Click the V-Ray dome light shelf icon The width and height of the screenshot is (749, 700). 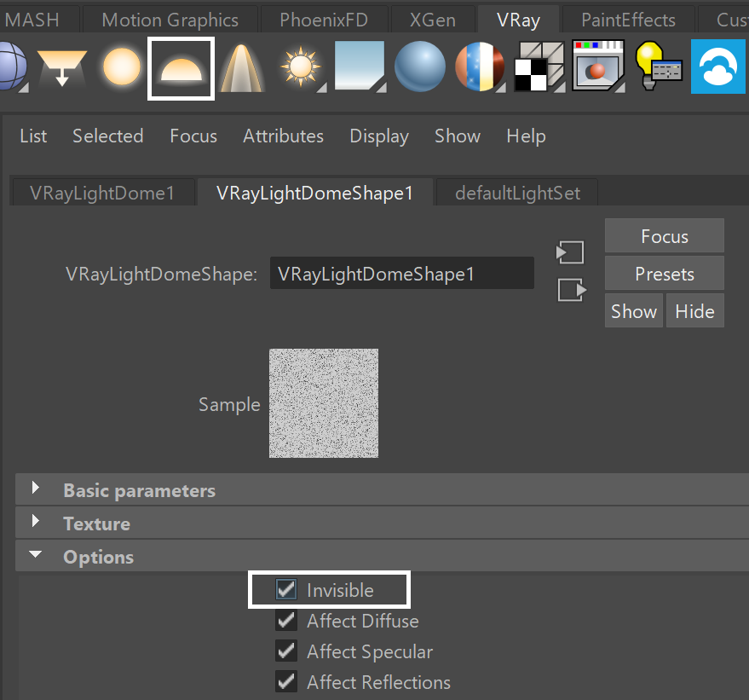[181, 69]
